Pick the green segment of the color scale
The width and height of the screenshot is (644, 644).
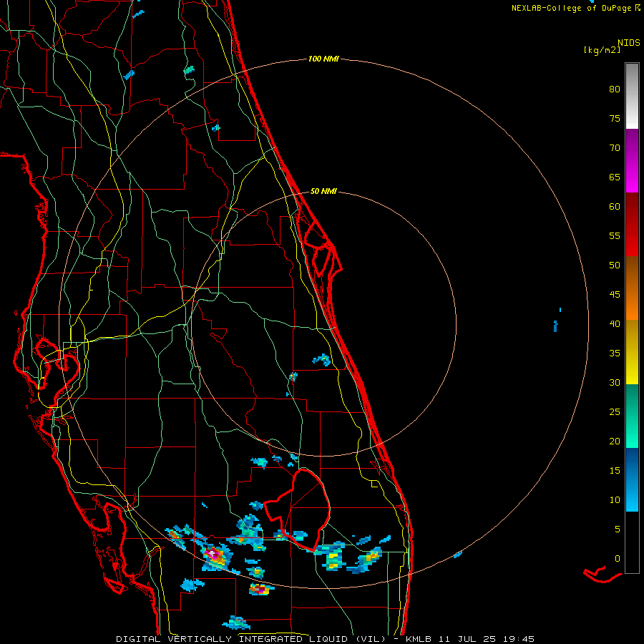pyautogui.click(x=632, y=416)
